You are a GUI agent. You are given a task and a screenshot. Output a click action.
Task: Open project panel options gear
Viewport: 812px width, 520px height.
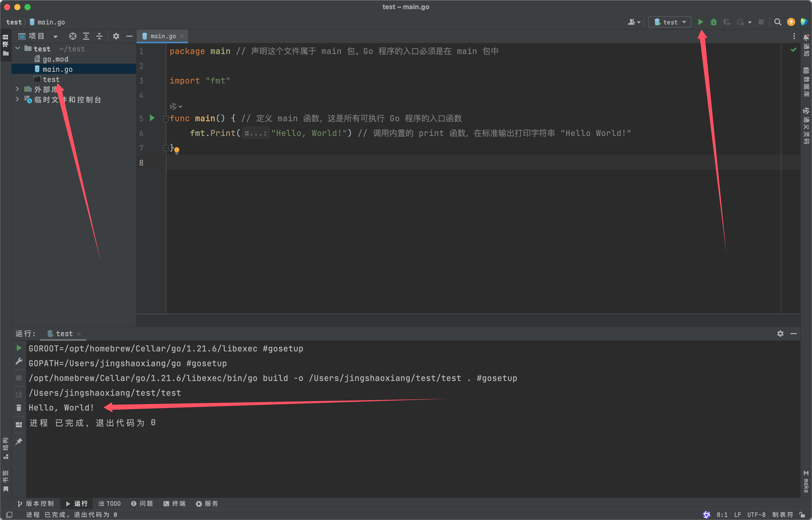[116, 36]
